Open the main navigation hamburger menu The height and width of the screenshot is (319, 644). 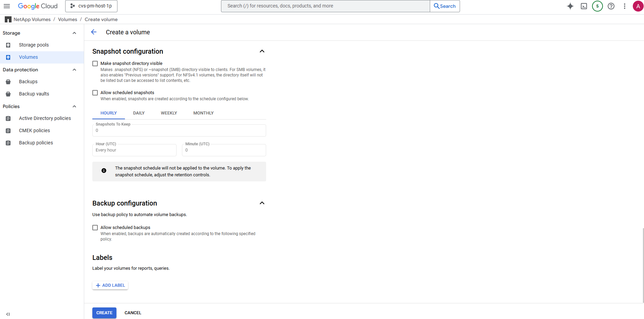click(7, 6)
